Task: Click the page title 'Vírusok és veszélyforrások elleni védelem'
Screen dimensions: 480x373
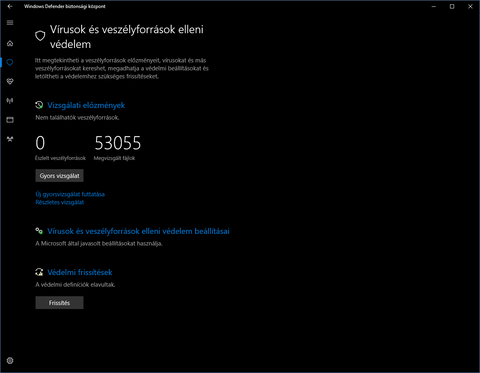Action: click(x=127, y=37)
